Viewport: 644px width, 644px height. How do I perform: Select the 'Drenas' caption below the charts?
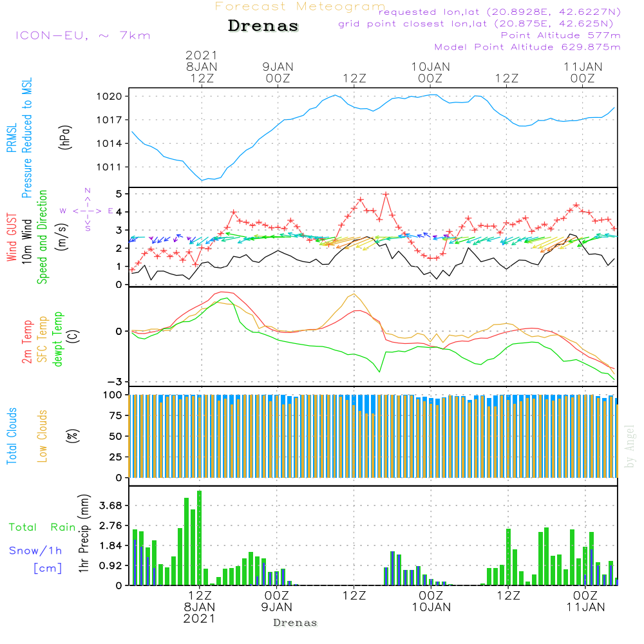296,623
